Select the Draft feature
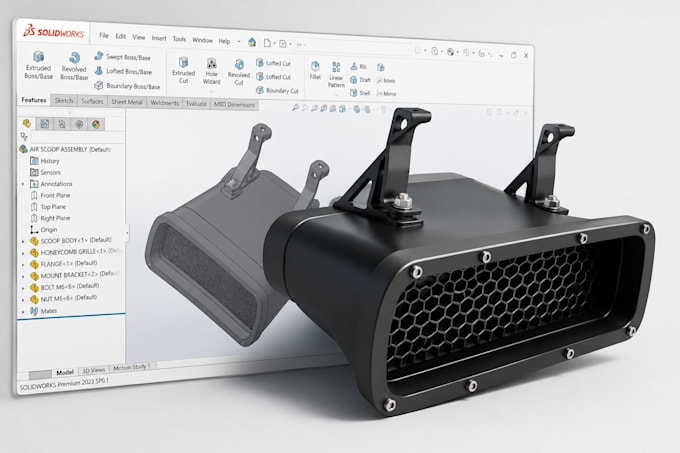The width and height of the screenshot is (680, 453). click(360, 80)
